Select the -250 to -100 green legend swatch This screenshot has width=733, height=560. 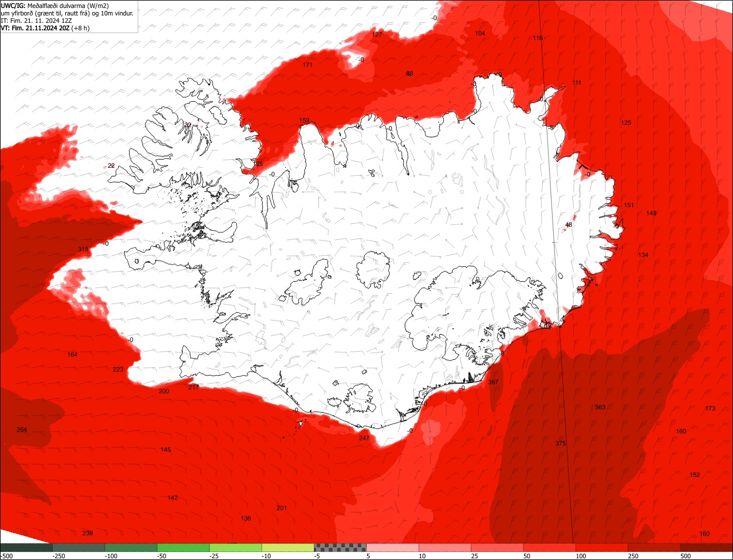78,547
